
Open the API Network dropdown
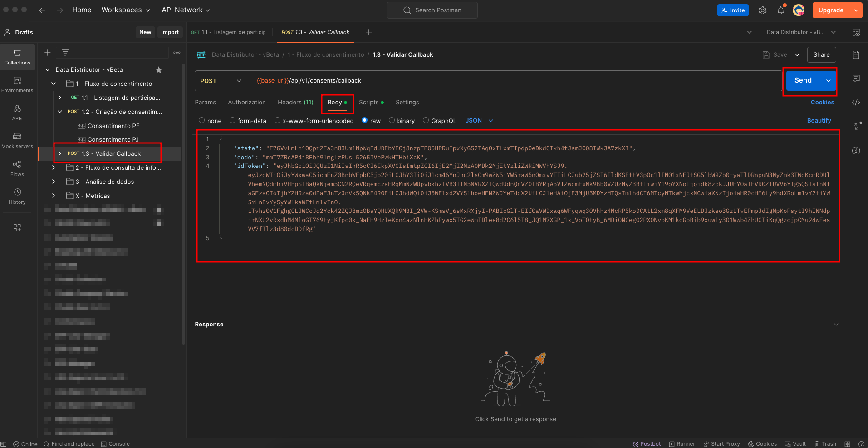pyautogui.click(x=186, y=10)
